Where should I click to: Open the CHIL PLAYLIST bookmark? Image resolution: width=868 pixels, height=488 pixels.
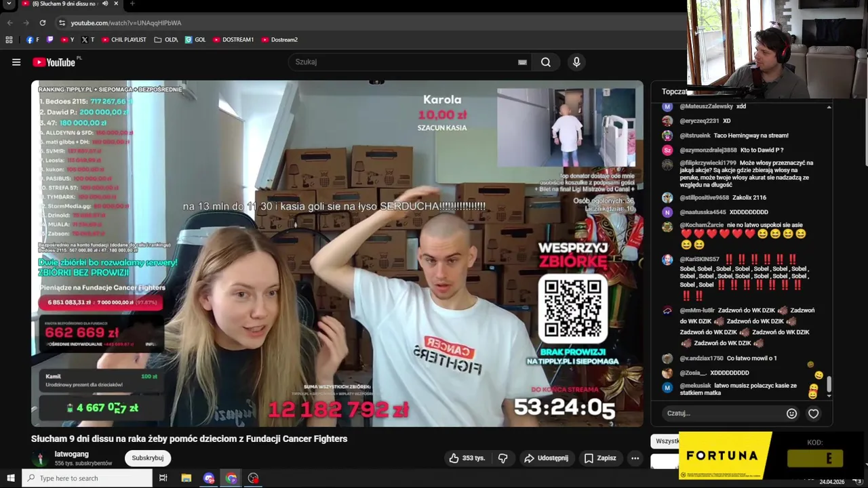point(124,40)
